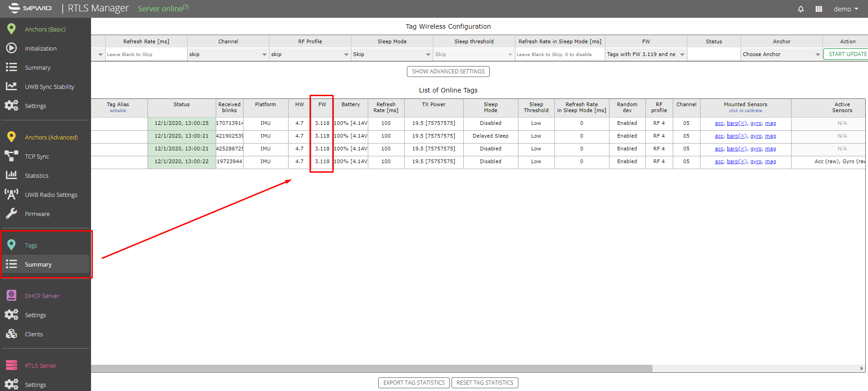The height and width of the screenshot is (391, 868).
Task: Click the Sewio logo icon
Action: tap(14, 8)
